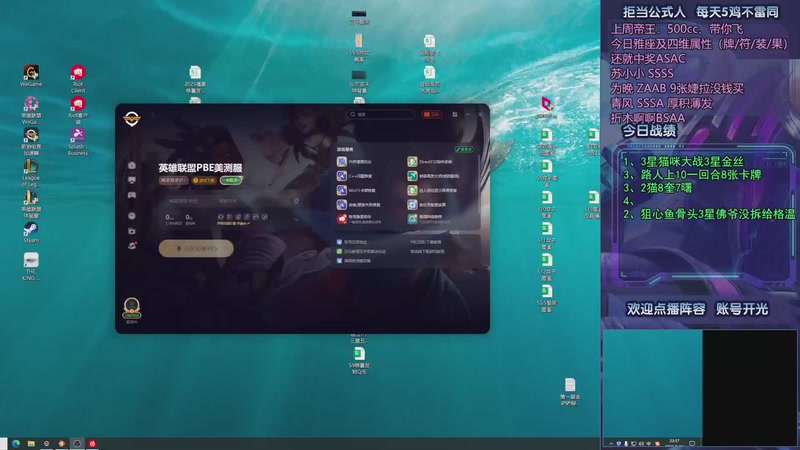Click the 账号开光 text in stream overlay

[742, 309]
